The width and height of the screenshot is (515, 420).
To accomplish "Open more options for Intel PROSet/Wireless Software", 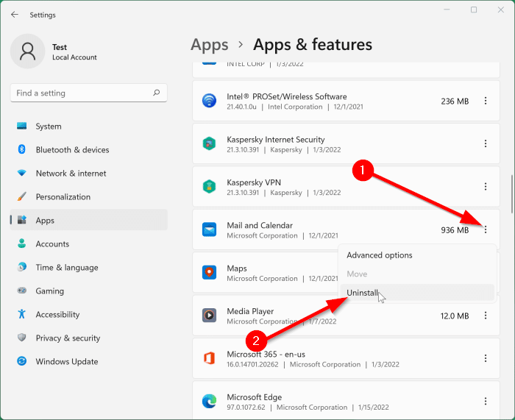I will (486, 101).
